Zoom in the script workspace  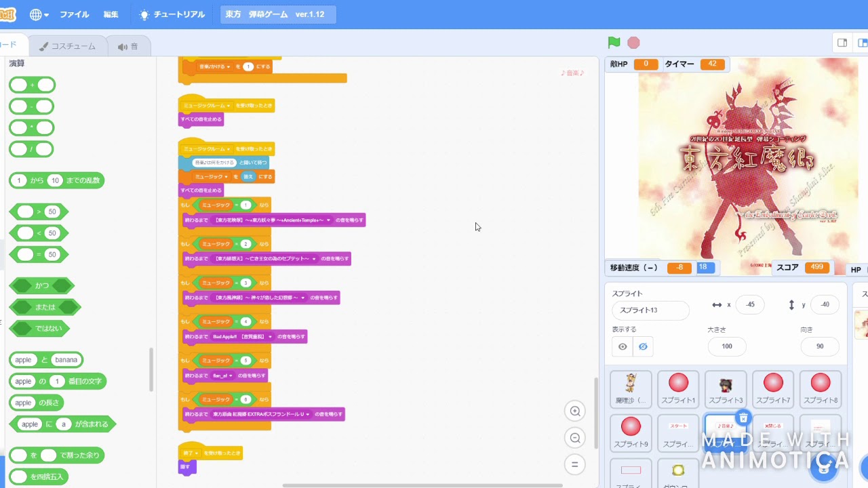575,411
